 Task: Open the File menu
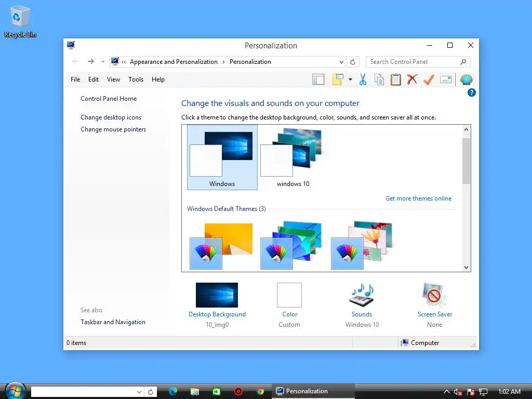pyautogui.click(x=75, y=79)
